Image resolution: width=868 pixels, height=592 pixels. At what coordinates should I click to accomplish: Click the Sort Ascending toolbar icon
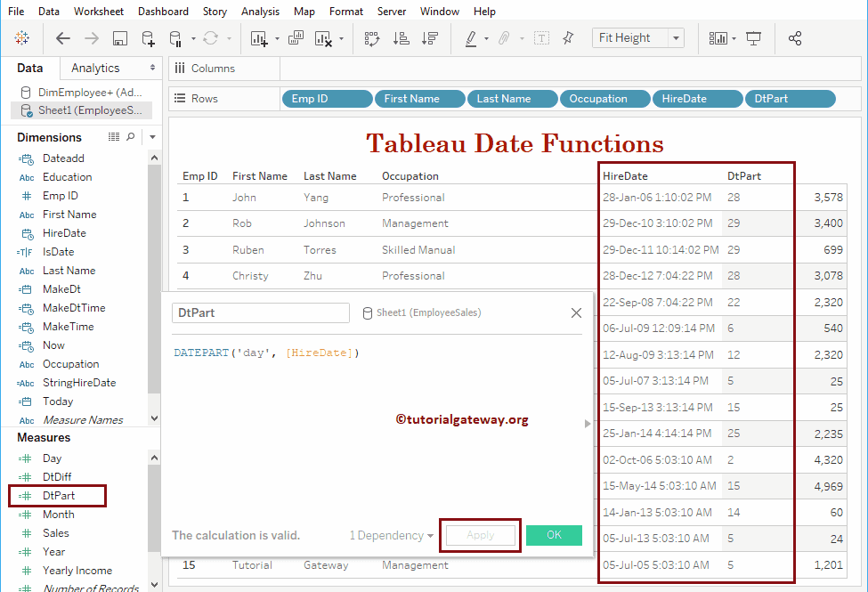coord(401,38)
